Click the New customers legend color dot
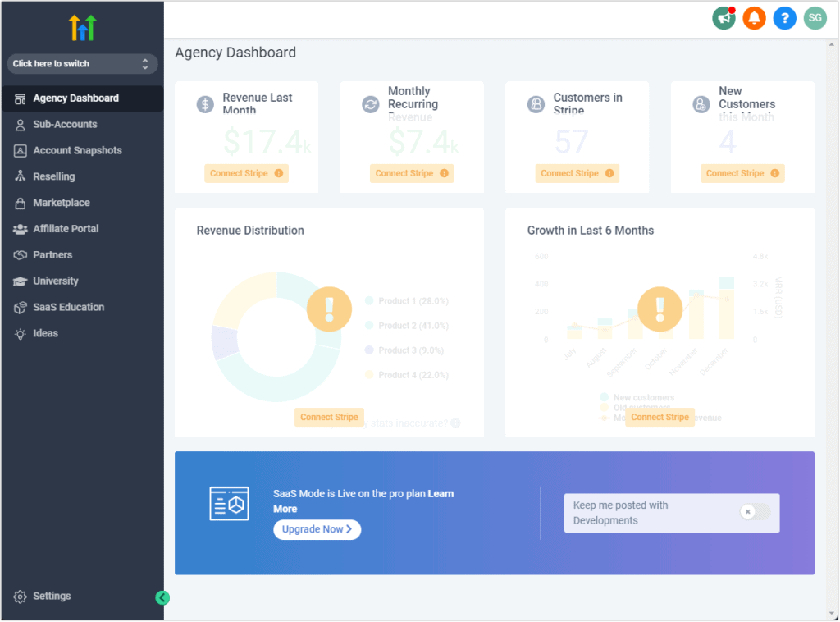This screenshot has width=840, height=622. (605, 397)
